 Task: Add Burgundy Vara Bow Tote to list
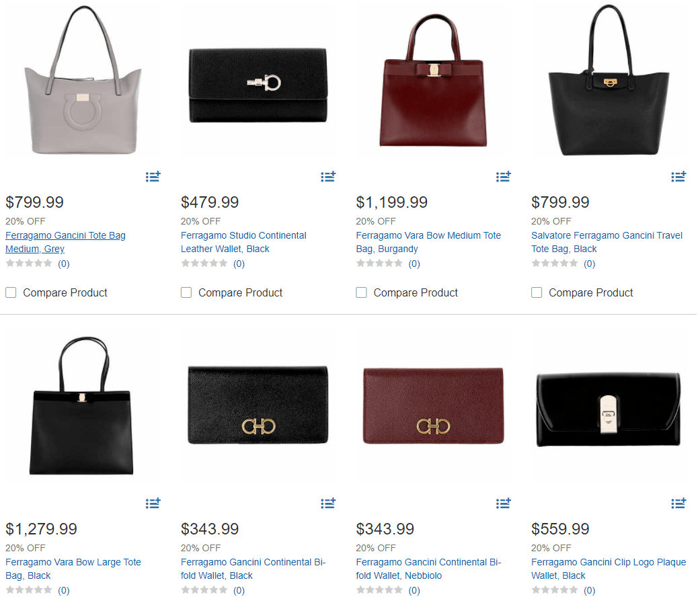[x=504, y=177]
